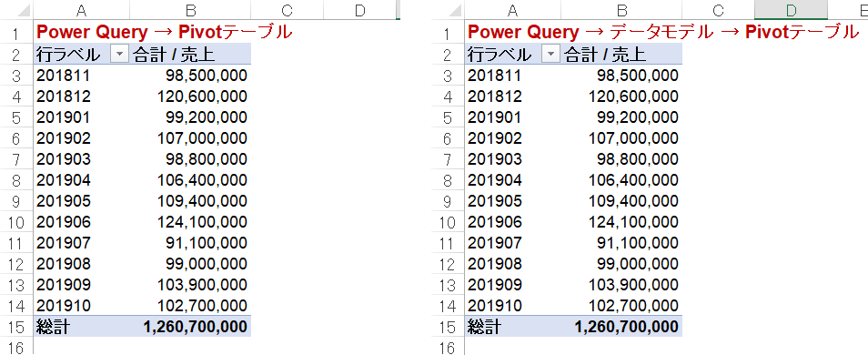Viewport: 868px width, 355px height.
Task: Click 201904 row label in right pivot
Action: click(495, 180)
